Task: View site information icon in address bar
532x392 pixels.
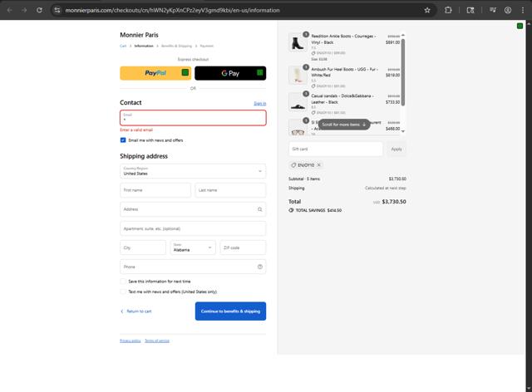Action: point(57,10)
